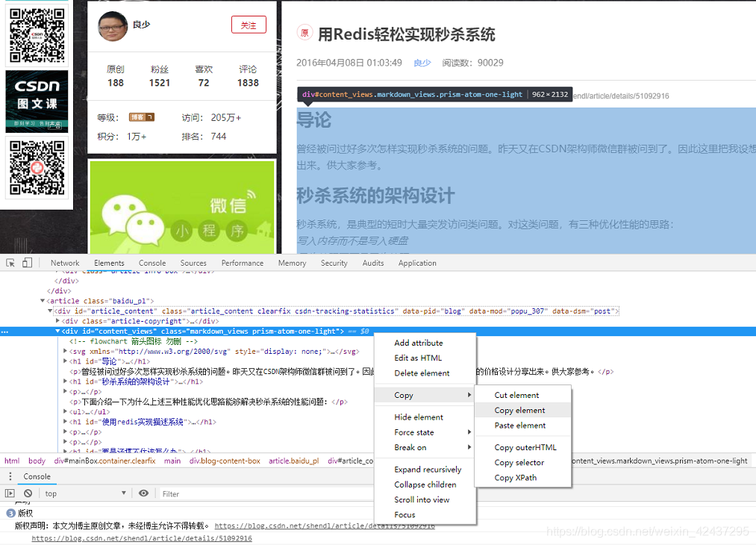Select Paste element
This screenshot has height=545, width=756.
pos(522,426)
